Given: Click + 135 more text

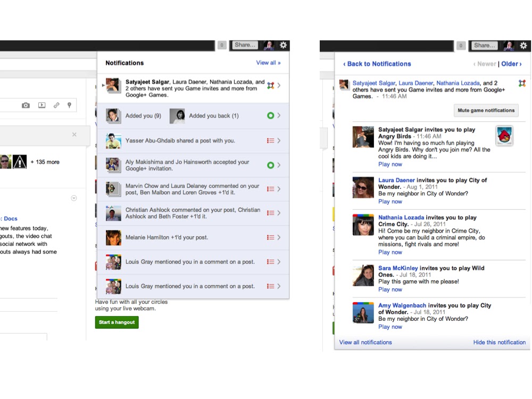Looking at the screenshot, I should point(45,162).
